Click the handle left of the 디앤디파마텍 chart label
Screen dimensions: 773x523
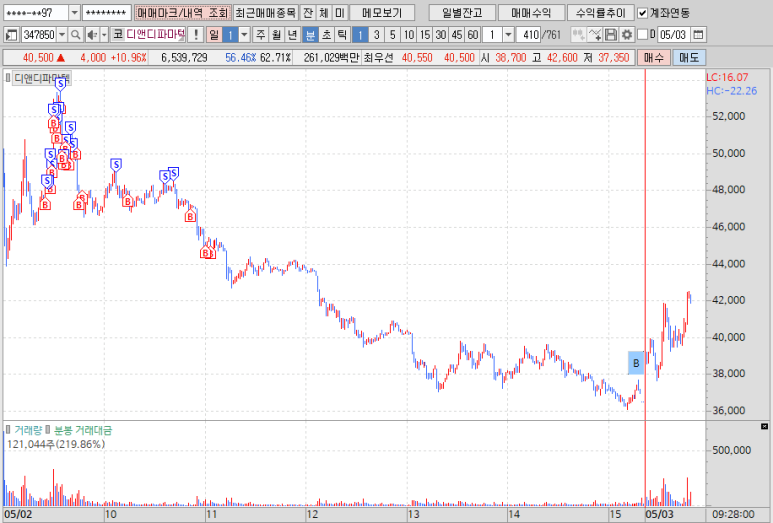tap(8, 78)
